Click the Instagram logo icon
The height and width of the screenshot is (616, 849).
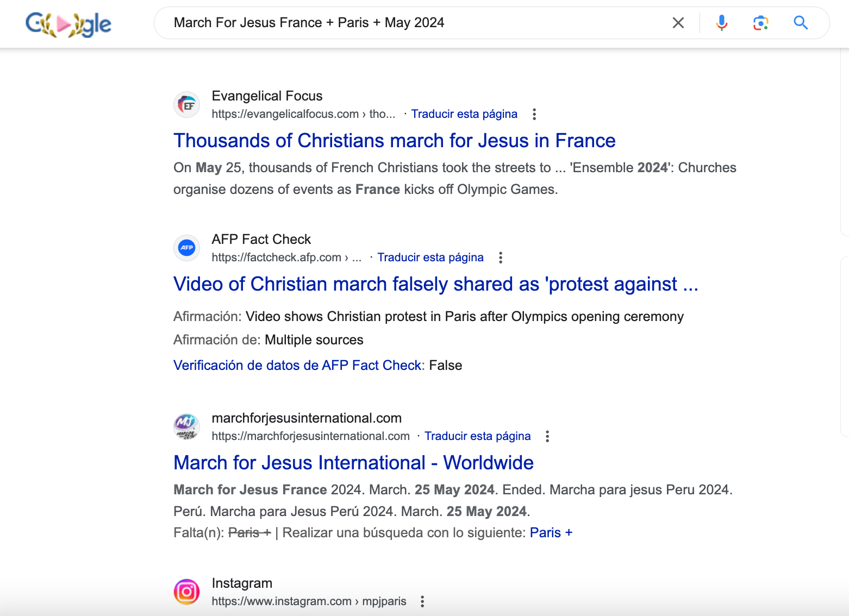point(186,592)
